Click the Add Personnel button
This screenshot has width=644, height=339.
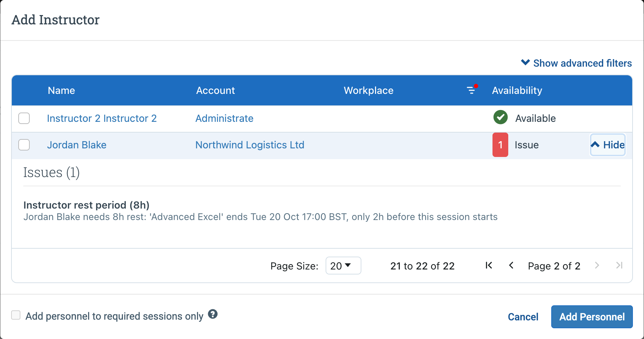[592, 317]
